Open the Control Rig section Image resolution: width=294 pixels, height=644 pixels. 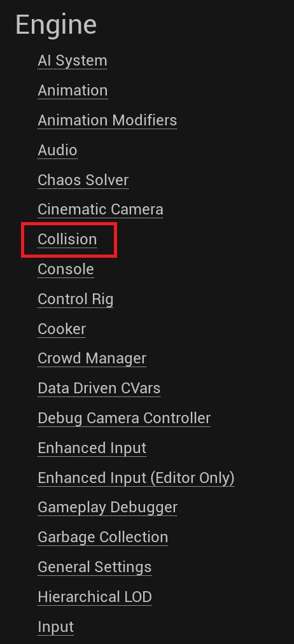click(x=76, y=300)
